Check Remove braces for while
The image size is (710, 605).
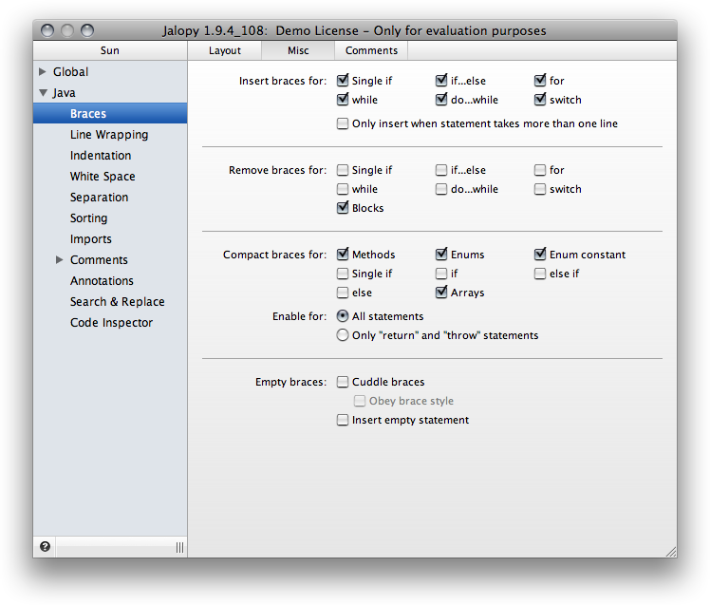[x=343, y=189]
